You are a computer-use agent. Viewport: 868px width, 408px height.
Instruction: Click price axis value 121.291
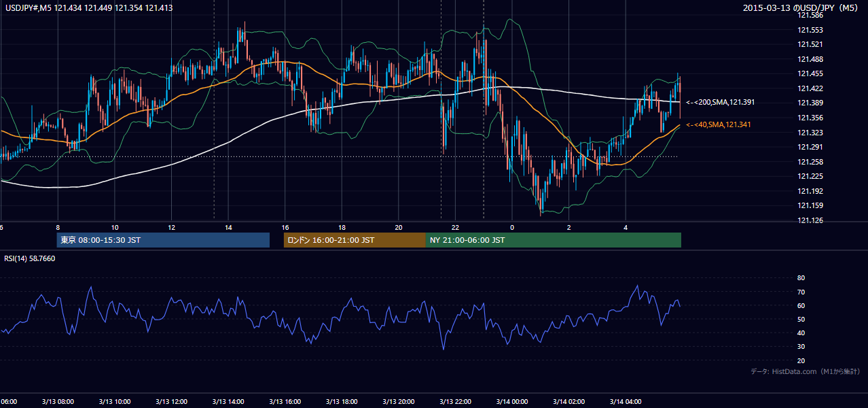pos(810,147)
